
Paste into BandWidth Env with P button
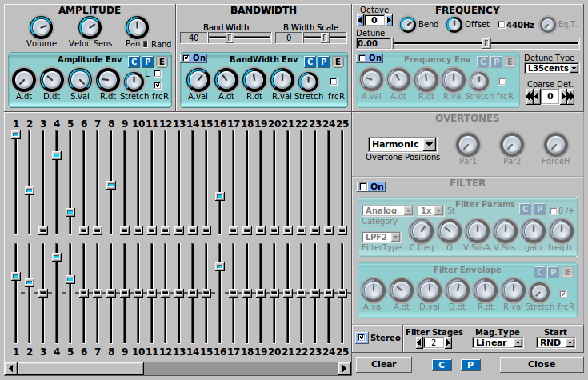[x=323, y=62]
